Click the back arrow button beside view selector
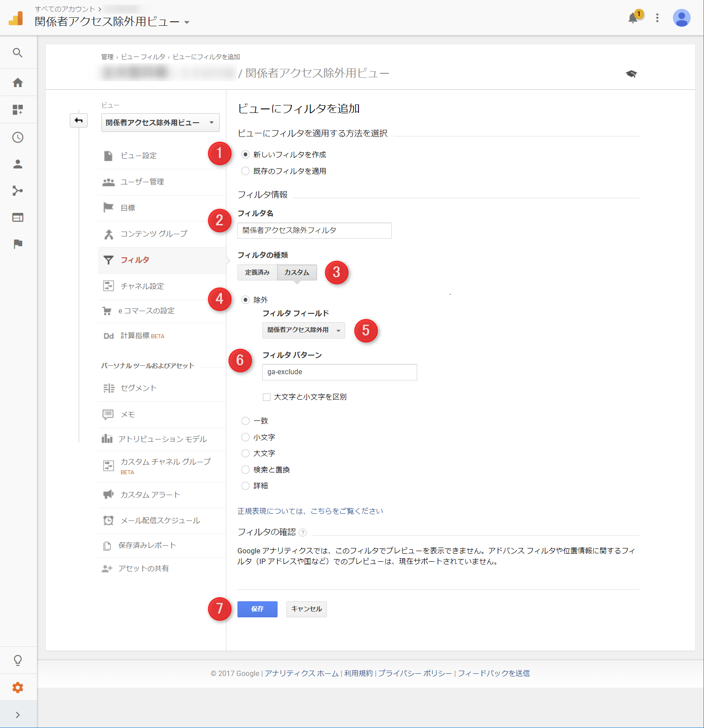Image resolution: width=704 pixels, height=728 pixels. (79, 120)
